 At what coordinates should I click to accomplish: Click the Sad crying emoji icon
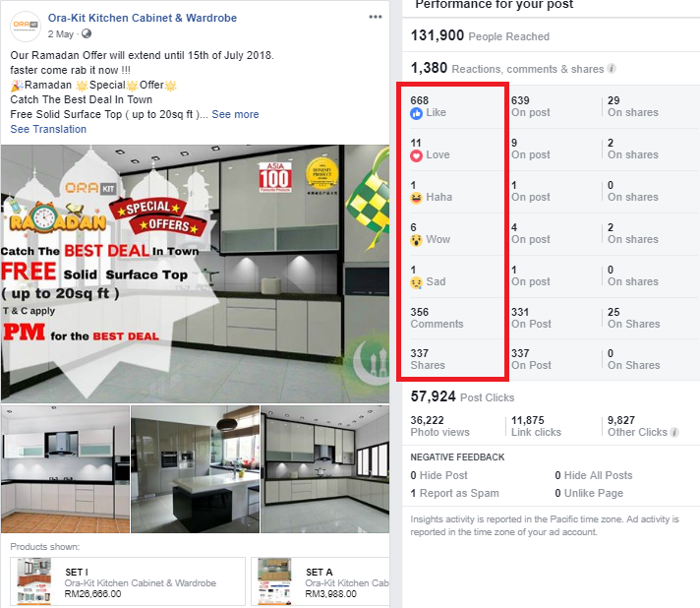[416, 282]
